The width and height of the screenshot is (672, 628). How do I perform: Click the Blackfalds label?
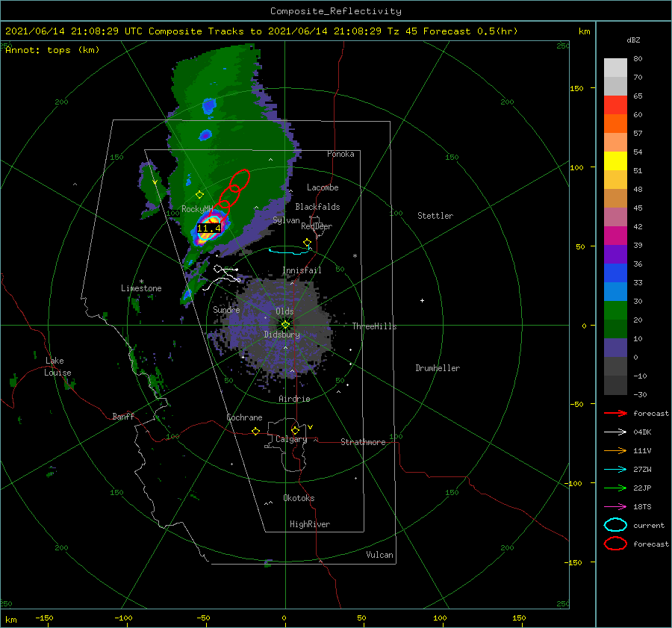(x=317, y=207)
